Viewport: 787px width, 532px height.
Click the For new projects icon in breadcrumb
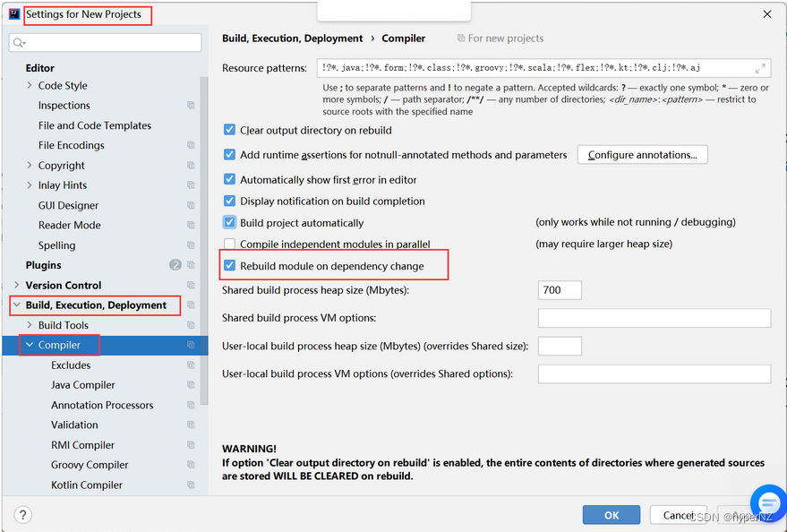(x=461, y=39)
